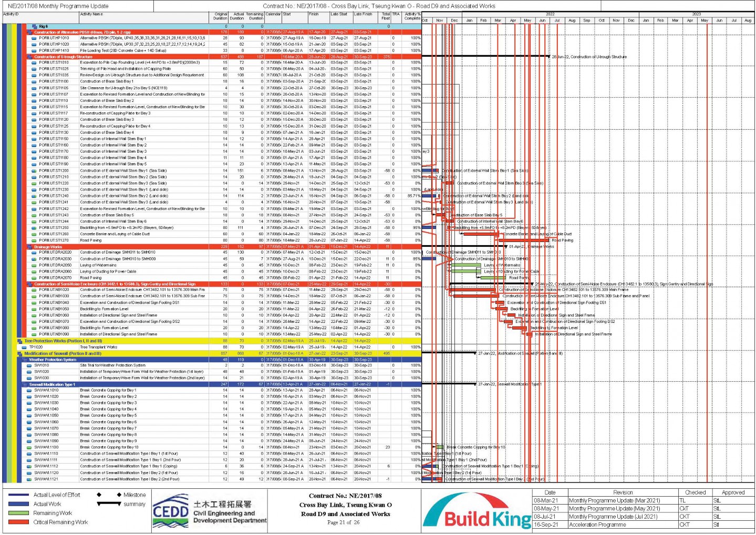756x535 pixels.
Task: Click the activity icon beside PORIII.UT.ST1200
Action: coord(34,171)
